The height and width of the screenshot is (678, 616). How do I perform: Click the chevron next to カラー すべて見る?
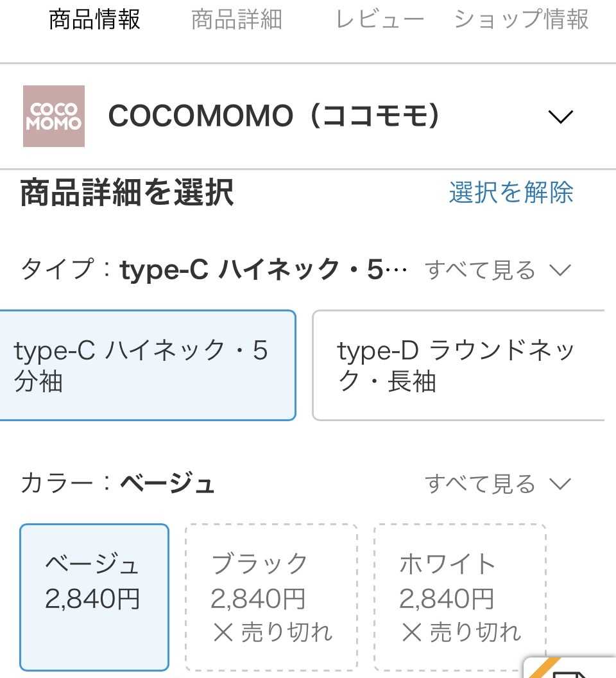click(560, 484)
